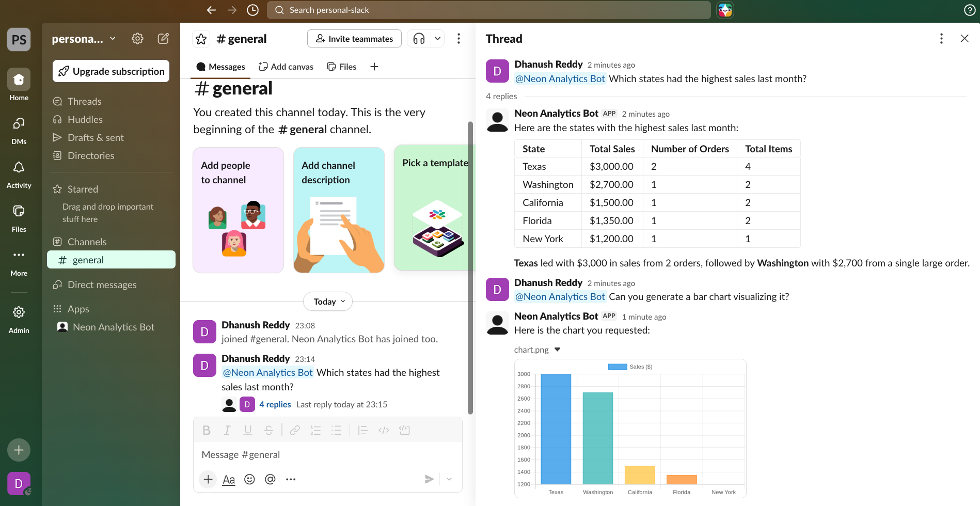This screenshot has width=980, height=506.
Task: Click Add channel description card
Action: [339, 210]
